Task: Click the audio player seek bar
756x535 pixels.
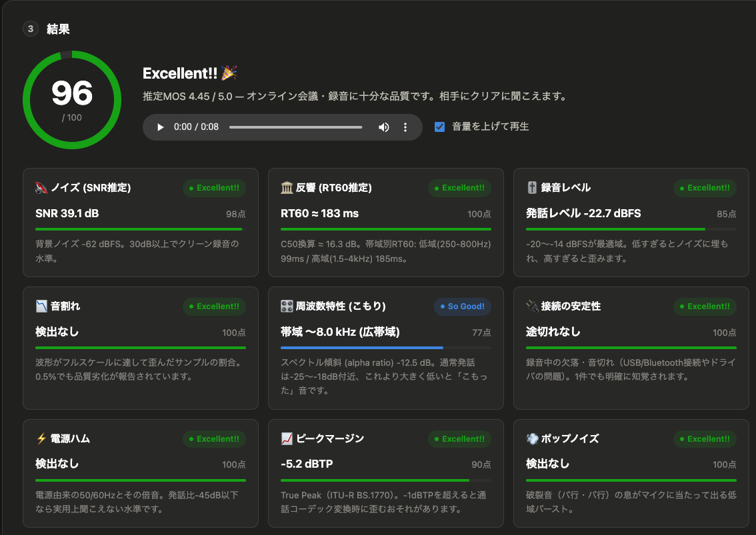Action: (x=295, y=127)
